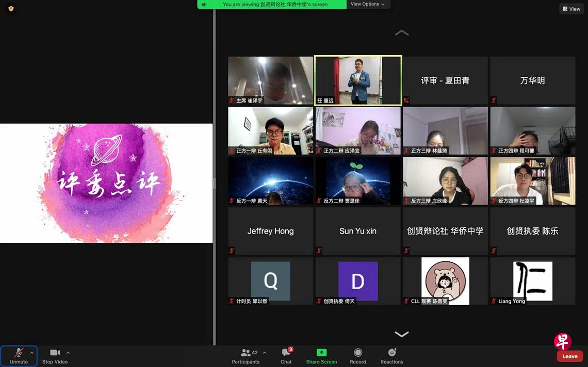Open the Chat panel icon
Viewport: 588px width, 367px height.
tap(286, 353)
